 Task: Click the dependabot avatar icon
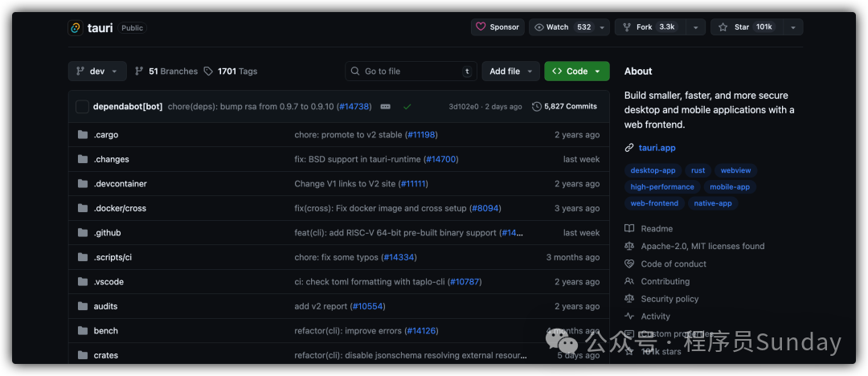82,107
